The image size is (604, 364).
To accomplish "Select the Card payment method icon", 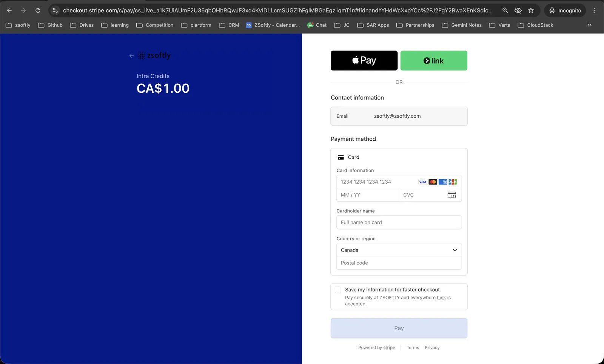I will click(341, 157).
